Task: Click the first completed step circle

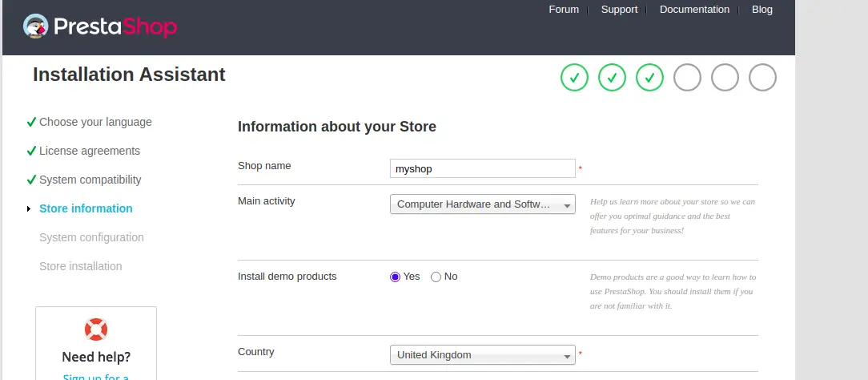Action: pyautogui.click(x=574, y=78)
